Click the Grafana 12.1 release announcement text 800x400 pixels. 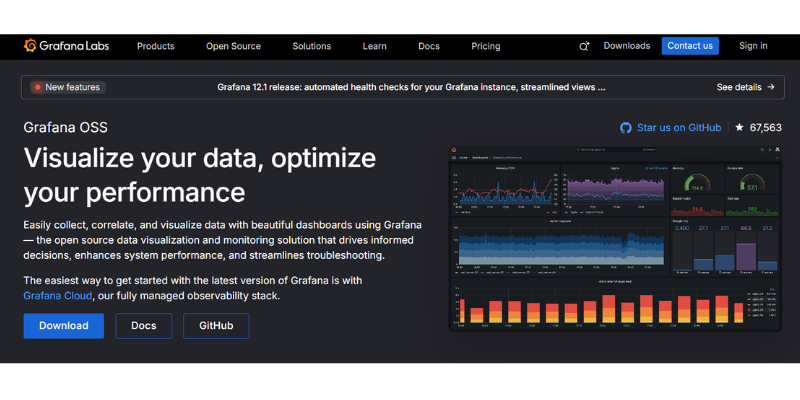(411, 87)
